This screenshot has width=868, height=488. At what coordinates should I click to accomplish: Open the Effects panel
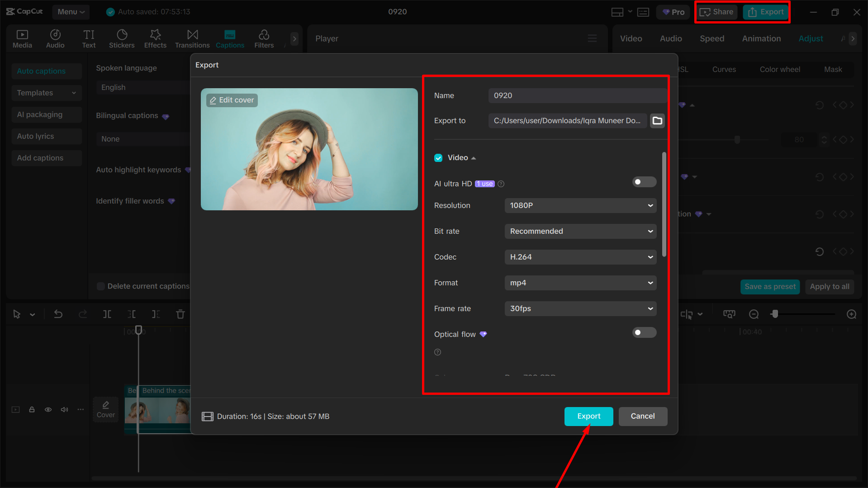point(155,38)
